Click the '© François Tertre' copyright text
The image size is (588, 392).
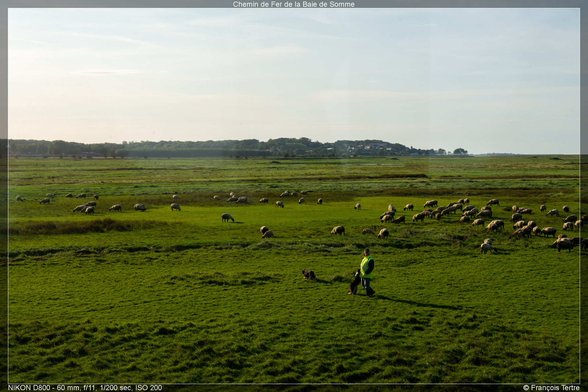point(551,388)
